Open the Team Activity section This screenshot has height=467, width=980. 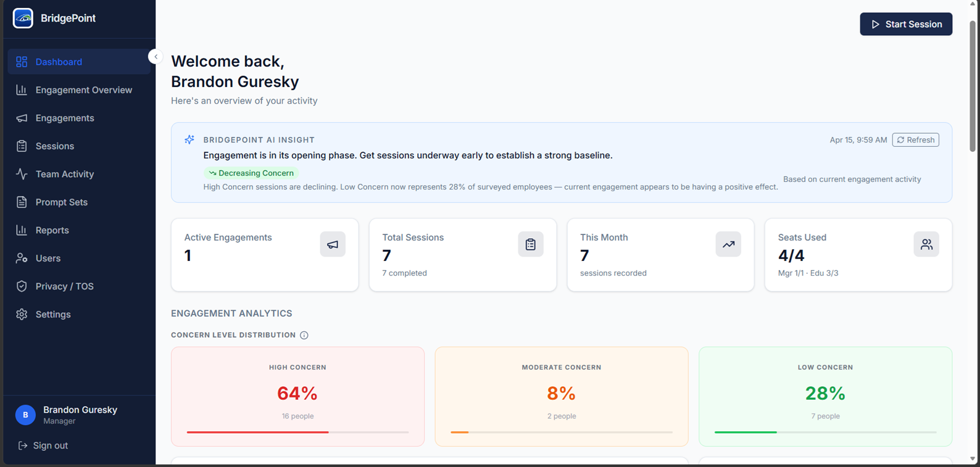pyautogui.click(x=79, y=174)
